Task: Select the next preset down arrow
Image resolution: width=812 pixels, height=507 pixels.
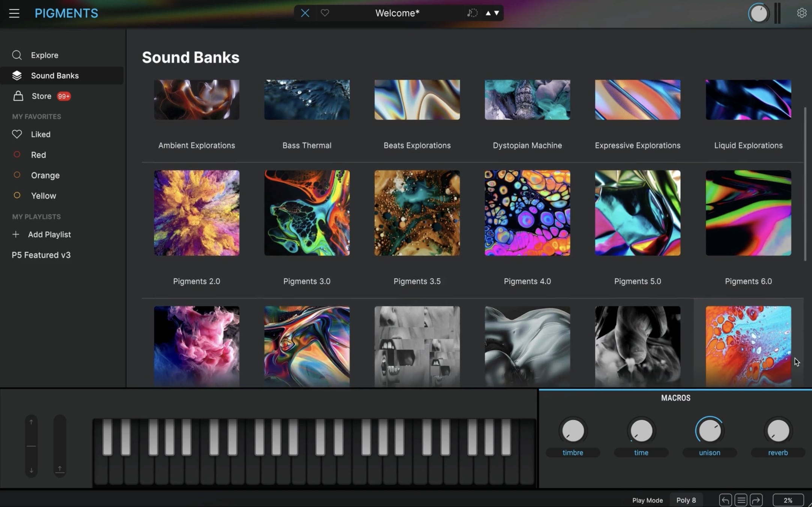Action: coord(497,13)
